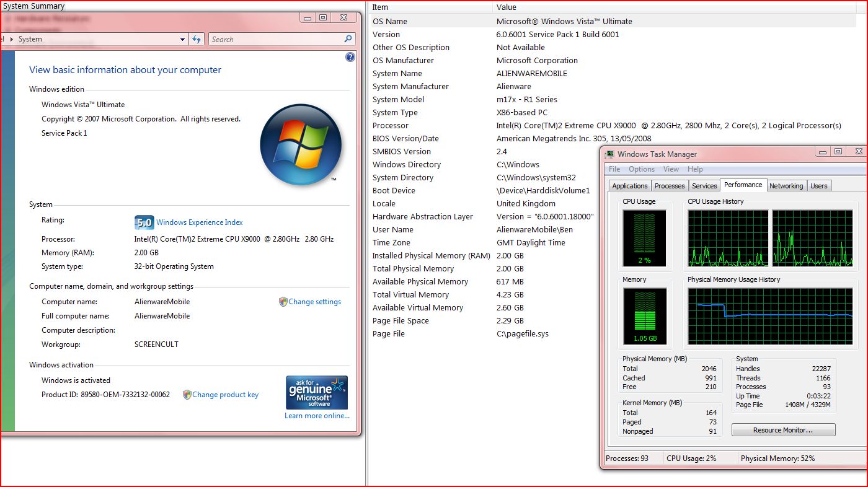Open the View menu in Task Manager
Viewport: 868px width, 487px height.
click(x=671, y=169)
